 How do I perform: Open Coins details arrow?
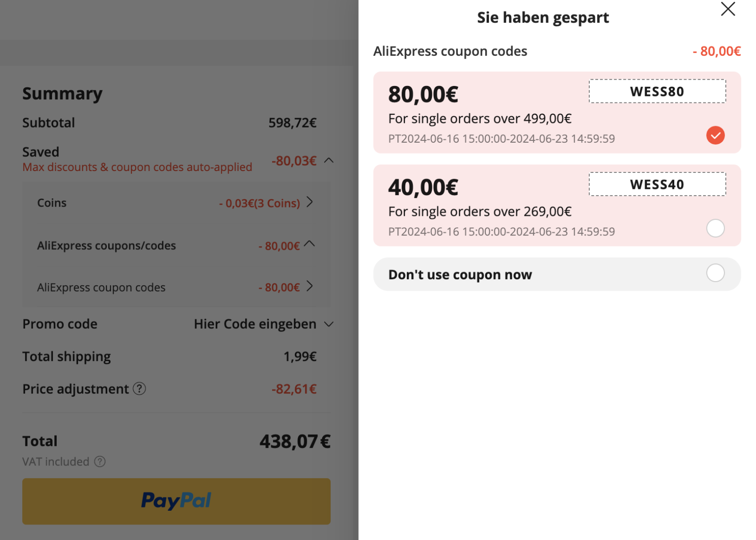(x=310, y=202)
